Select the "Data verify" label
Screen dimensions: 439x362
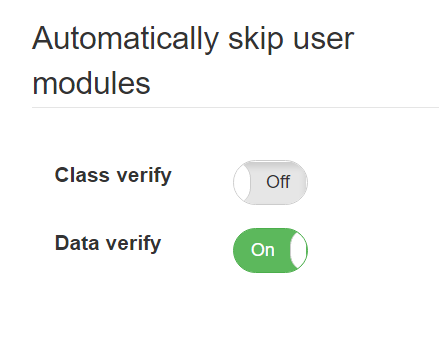(108, 244)
